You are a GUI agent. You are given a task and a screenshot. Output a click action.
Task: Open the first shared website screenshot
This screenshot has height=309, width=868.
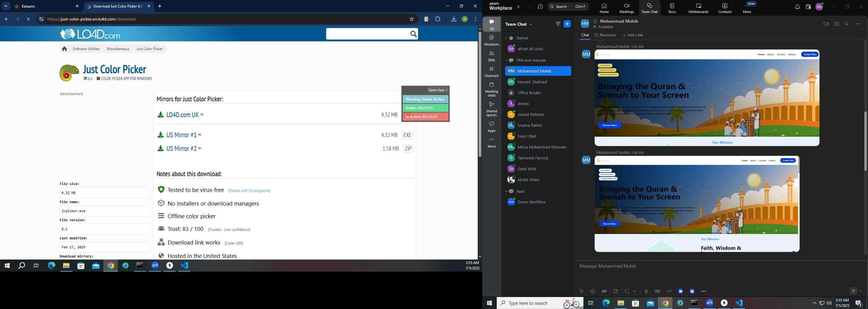coord(706,98)
